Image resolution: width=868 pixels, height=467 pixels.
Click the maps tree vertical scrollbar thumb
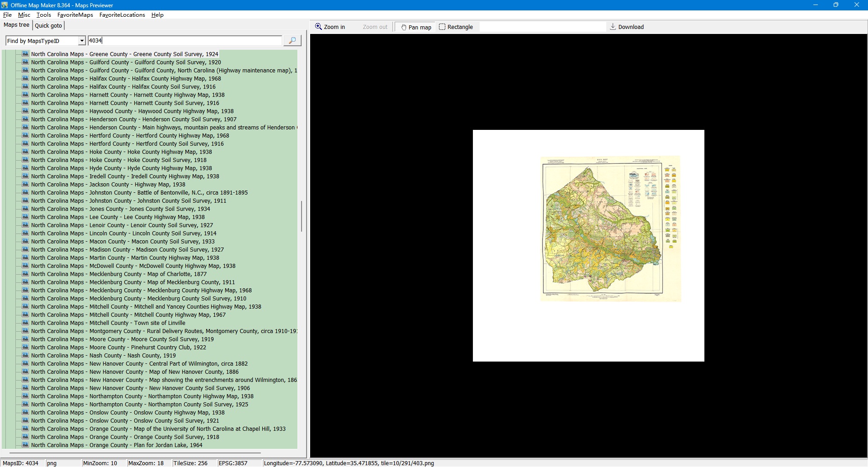(302, 216)
